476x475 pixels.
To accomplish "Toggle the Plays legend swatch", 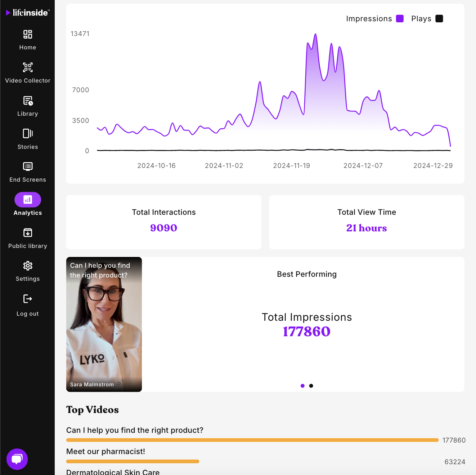I will click(x=439, y=19).
